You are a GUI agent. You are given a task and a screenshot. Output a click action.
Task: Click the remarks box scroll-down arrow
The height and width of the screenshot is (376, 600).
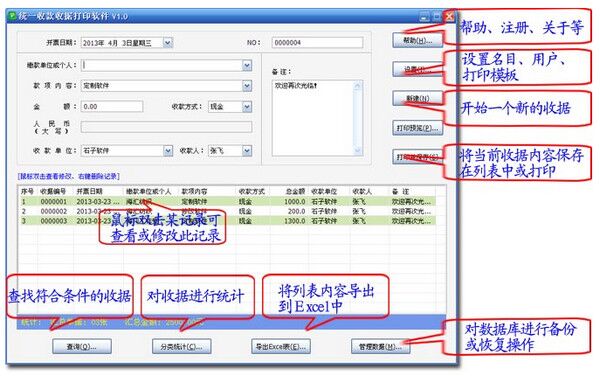tap(357, 150)
